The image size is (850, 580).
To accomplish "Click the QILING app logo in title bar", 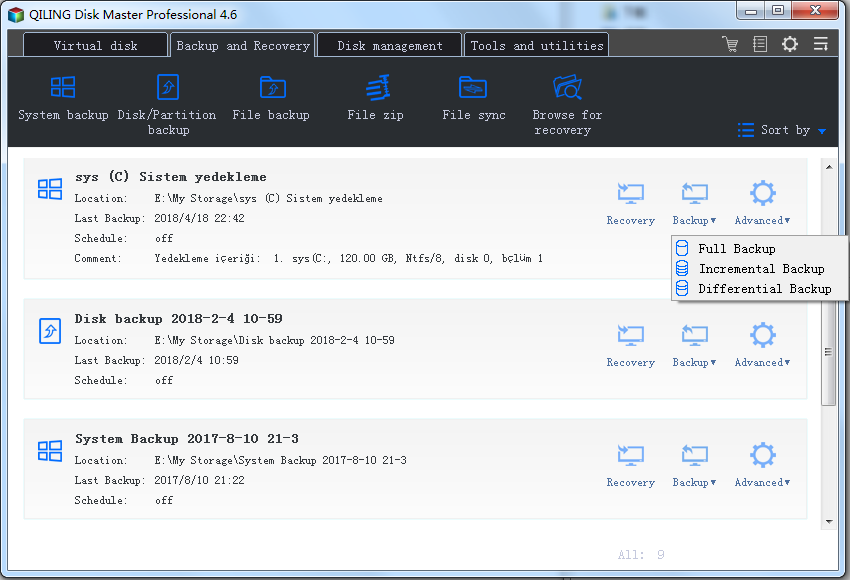I will 16,15.
